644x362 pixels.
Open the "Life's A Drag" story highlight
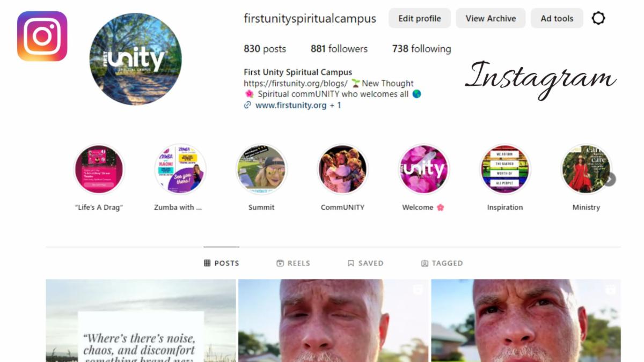(99, 169)
